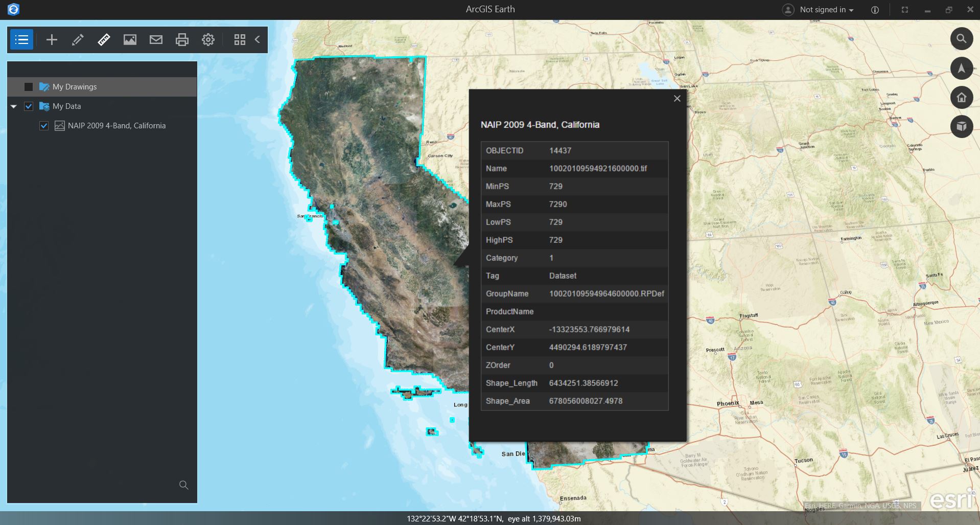The image size is (980, 525).
Task: Open the Print tool icon
Action: point(182,39)
